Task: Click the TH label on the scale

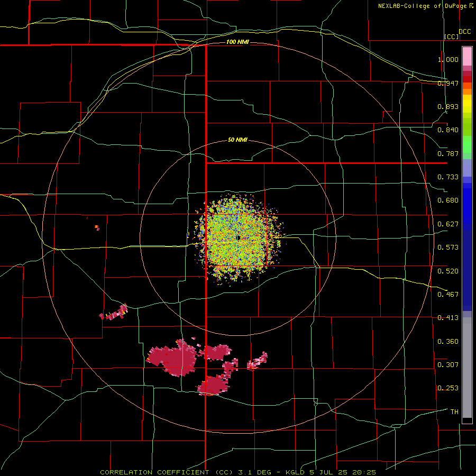Action: (454, 412)
